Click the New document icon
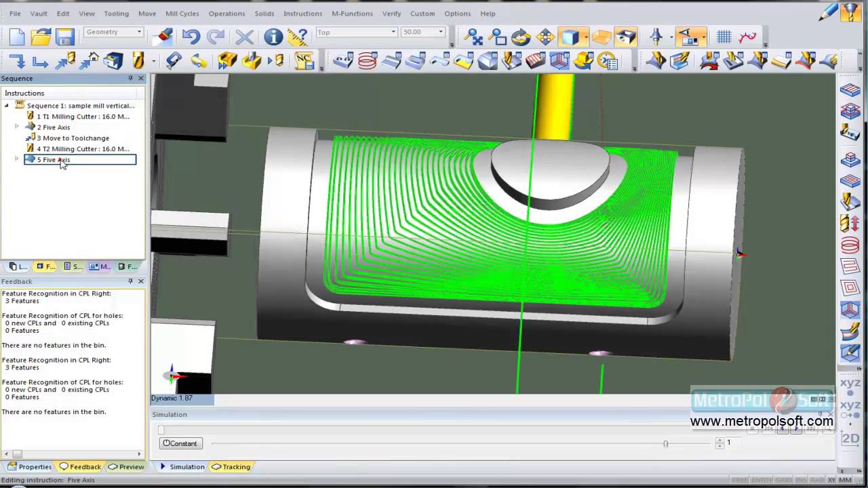868x488 pixels. click(17, 37)
